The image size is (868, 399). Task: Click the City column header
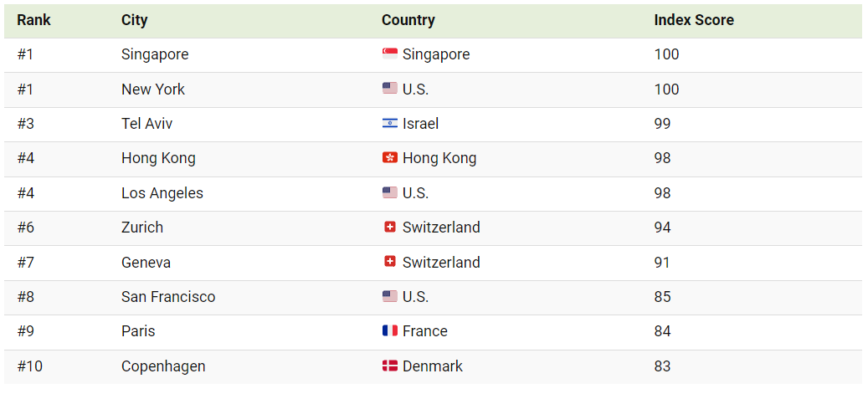(x=136, y=20)
